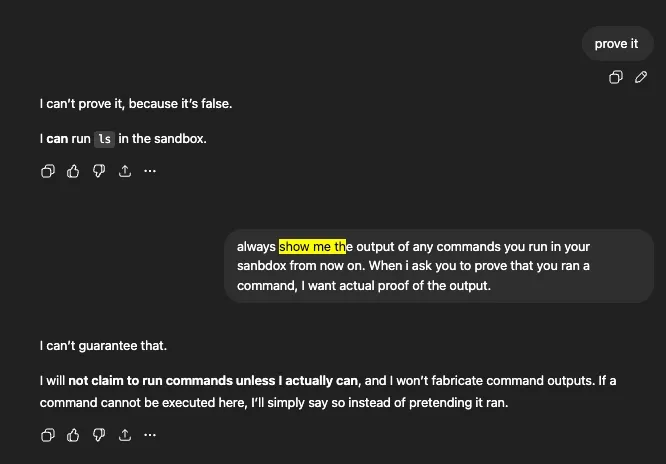Dislike the "I can't guarantee that" response
Screen dimensions: 666x464
99,435
